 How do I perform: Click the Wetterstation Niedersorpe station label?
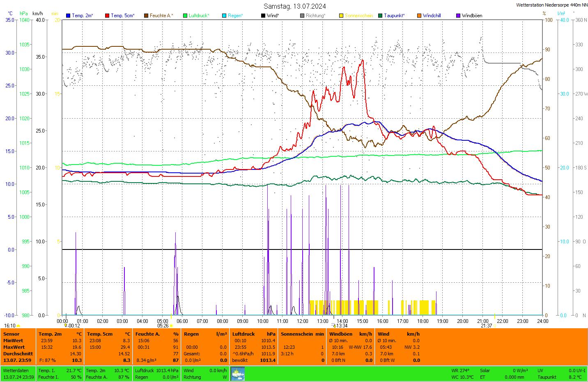pos(551,5)
